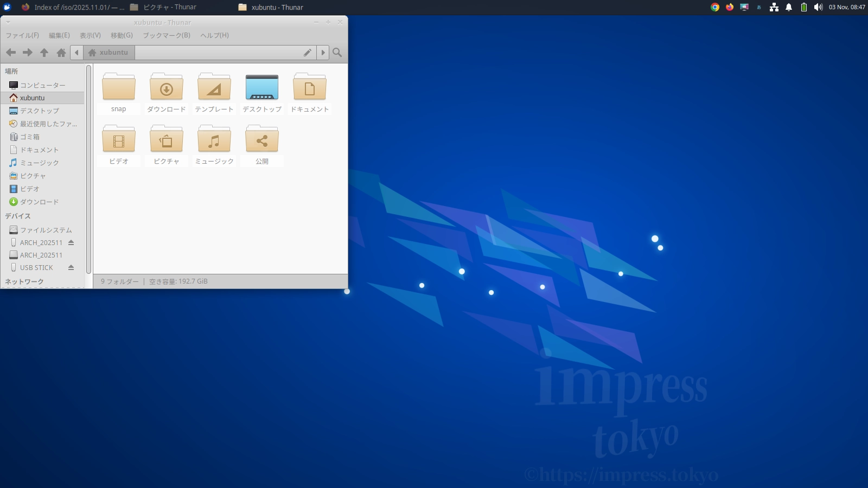Click the path bar left scroll arrow

click(77, 53)
